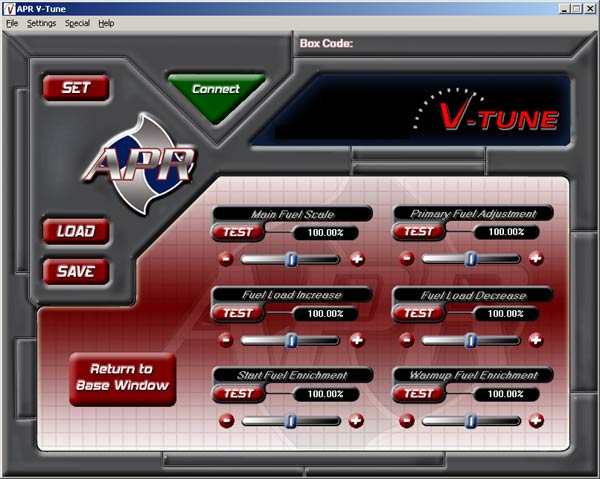Test the Main Fuel Scale setting
The height and width of the screenshot is (479, 600).
point(238,232)
